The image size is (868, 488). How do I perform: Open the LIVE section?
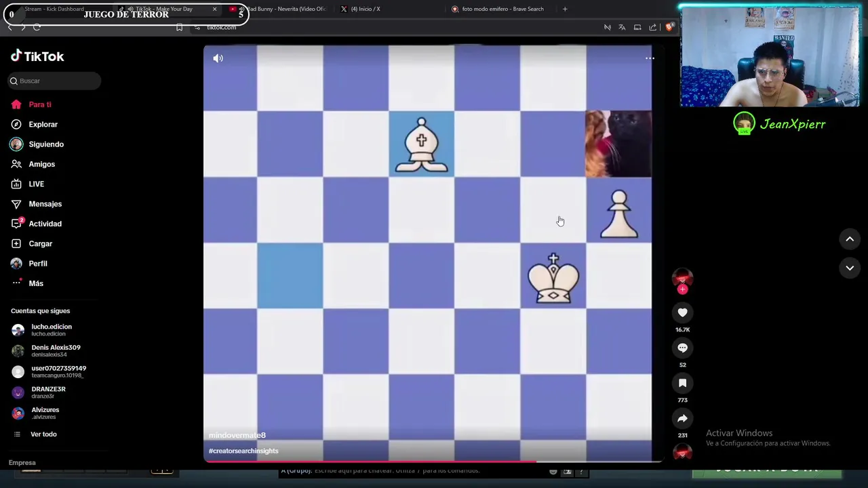coord(36,184)
